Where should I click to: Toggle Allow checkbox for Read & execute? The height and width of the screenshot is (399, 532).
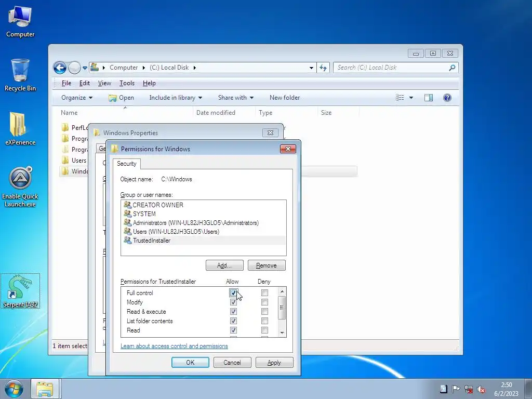233,311
